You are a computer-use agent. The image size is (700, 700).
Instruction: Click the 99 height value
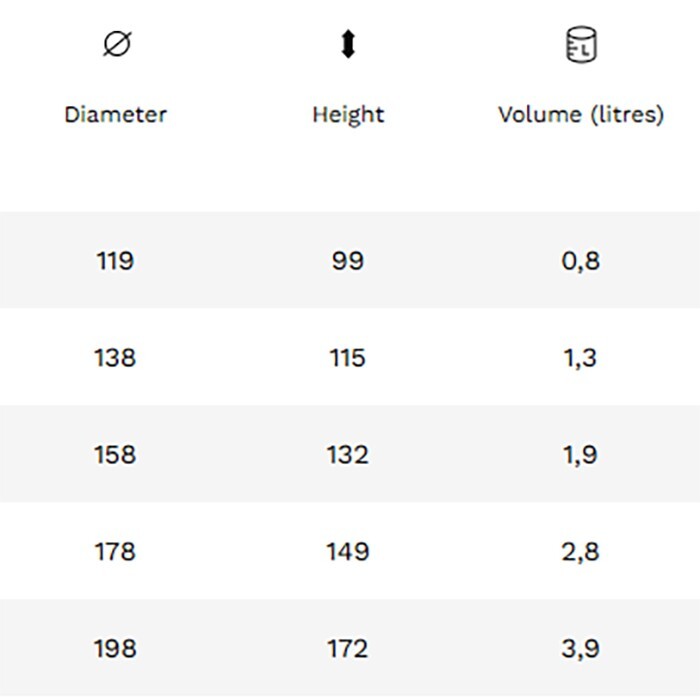(347, 261)
